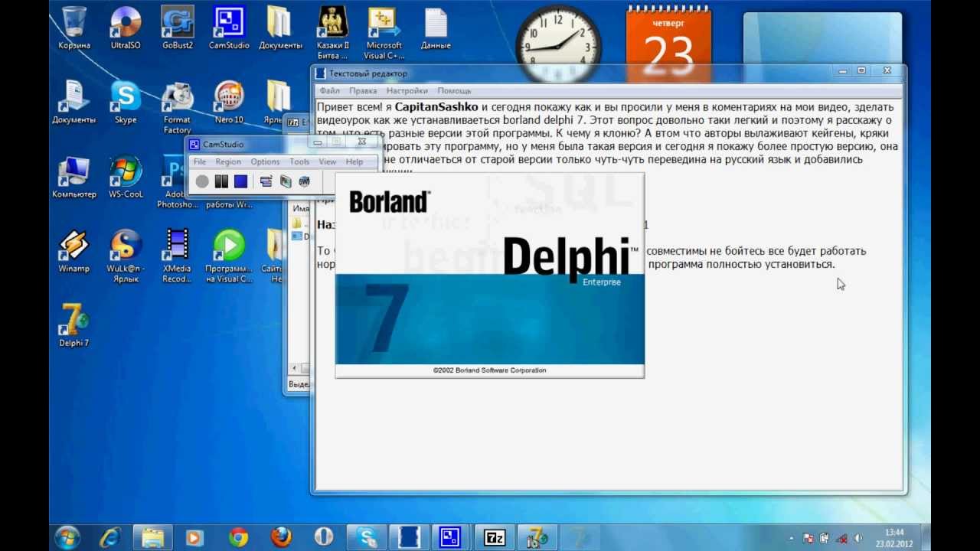Open CamStudio Help menu
980x551 pixels.
pyautogui.click(x=354, y=161)
